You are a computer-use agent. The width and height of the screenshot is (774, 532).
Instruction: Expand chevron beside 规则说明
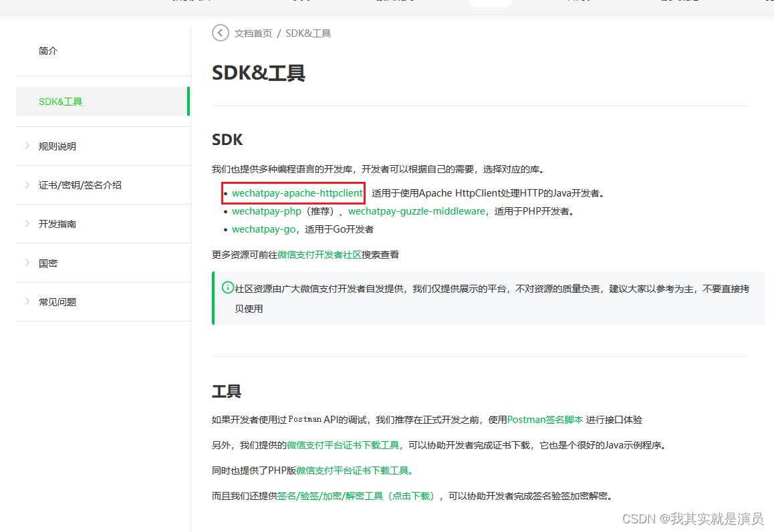tap(27, 146)
